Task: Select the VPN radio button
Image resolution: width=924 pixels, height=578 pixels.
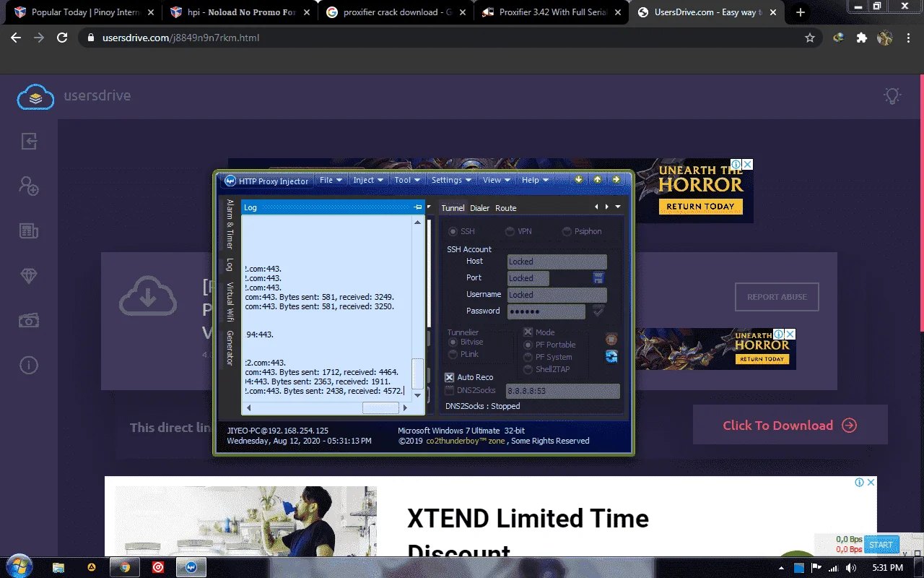Action: (x=510, y=231)
